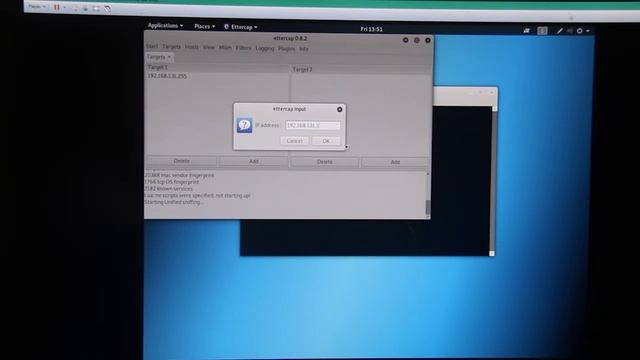The width and height of the screenshot is (640, 360).
Task: Click the terminal window scrollbar behind ettercap
Action: pyautogui.click(x=492, y=181)
